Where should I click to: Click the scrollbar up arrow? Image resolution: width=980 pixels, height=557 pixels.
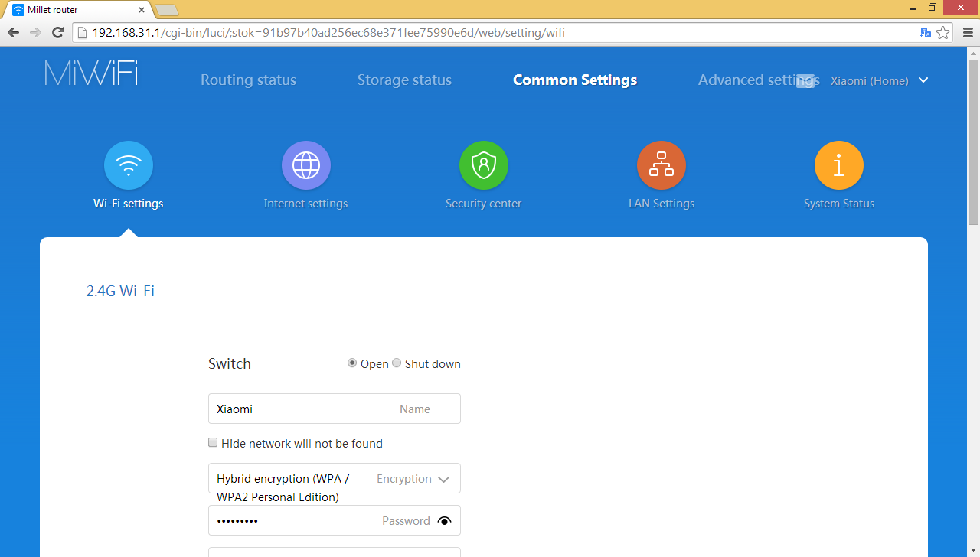[x=973, y=51]
